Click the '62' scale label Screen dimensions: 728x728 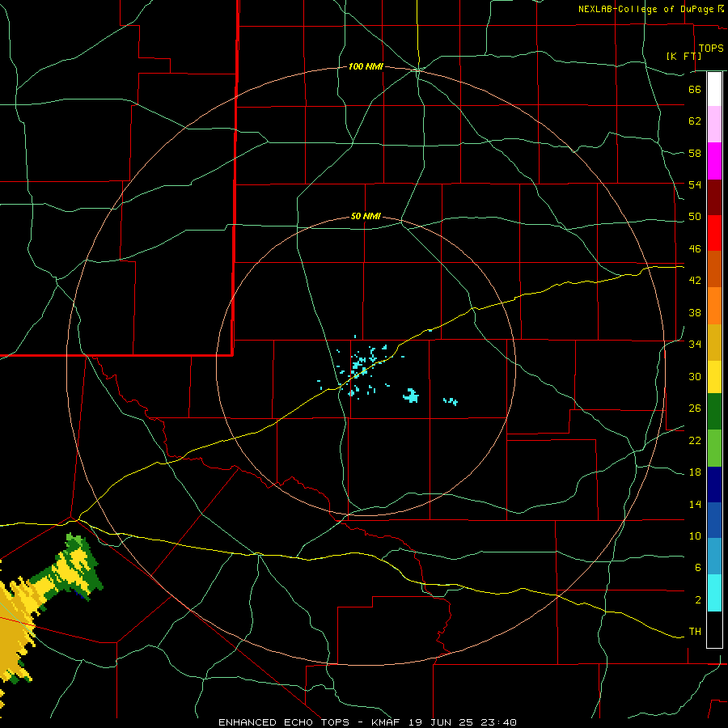(695, 121)
